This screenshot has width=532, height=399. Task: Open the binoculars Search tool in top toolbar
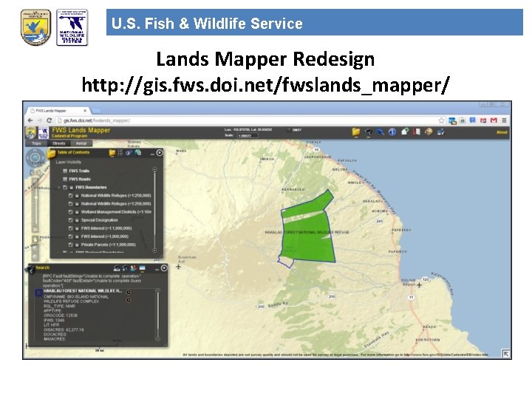click(x=368, y=132)
